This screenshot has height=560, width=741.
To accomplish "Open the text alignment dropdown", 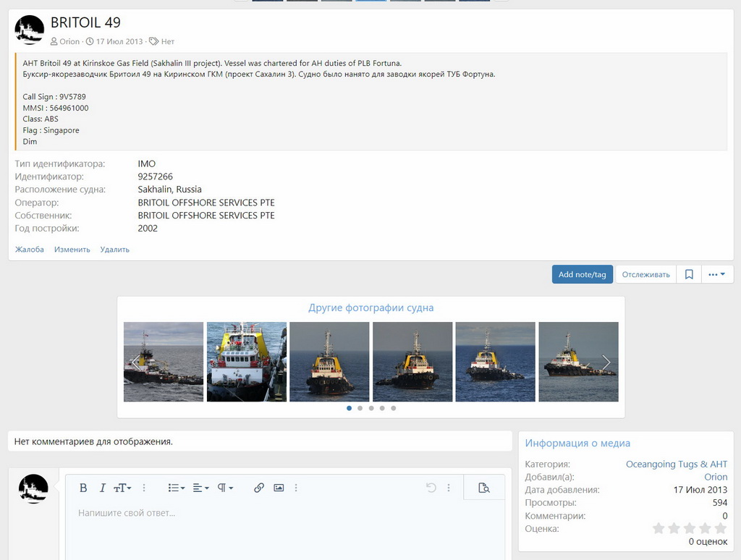I will [201, 488].
